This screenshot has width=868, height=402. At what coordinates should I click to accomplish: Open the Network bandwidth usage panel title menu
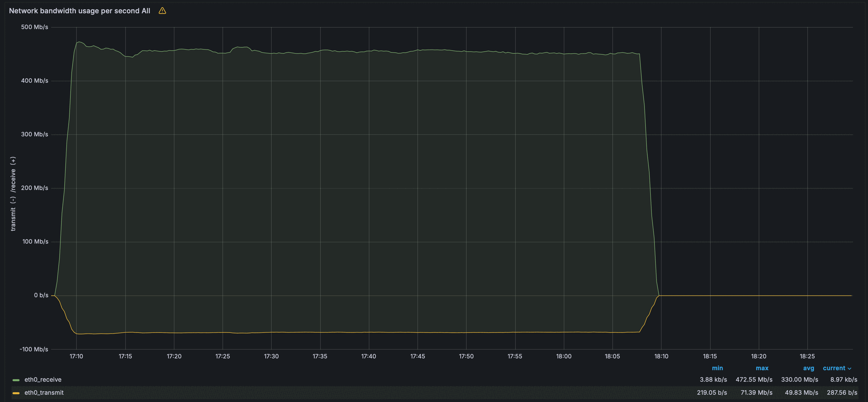pyautogui.click(x=79, y=11)
